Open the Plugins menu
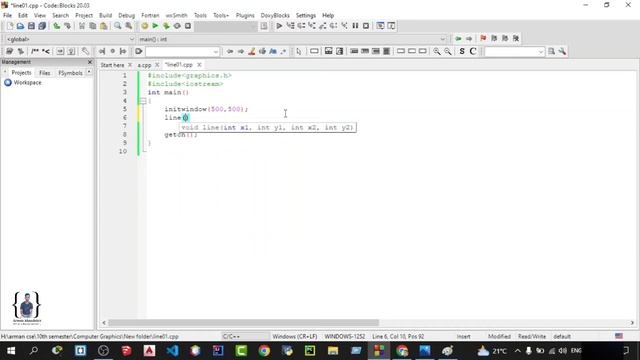Image resolution: width=640 pixels, height=360 pixels. pos(245,16)
